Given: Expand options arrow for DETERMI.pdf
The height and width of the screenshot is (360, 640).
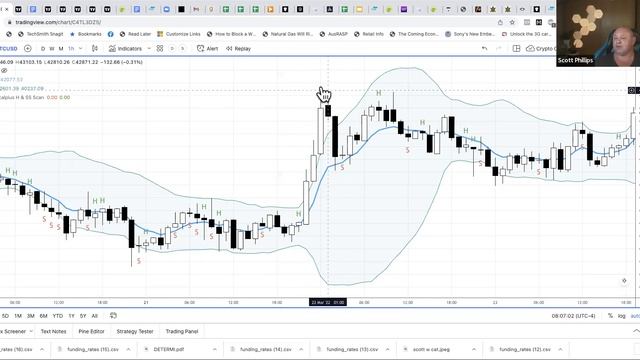Looking at the screenshot, I should point(215,349).
